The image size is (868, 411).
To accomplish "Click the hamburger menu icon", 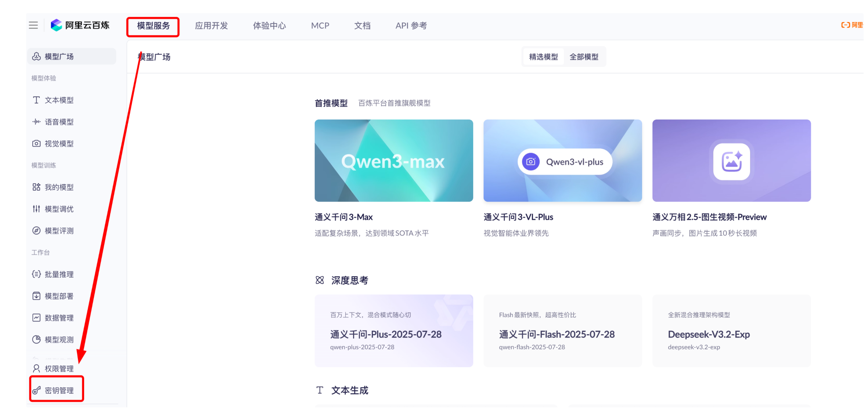I will click(x=33, y=25).
